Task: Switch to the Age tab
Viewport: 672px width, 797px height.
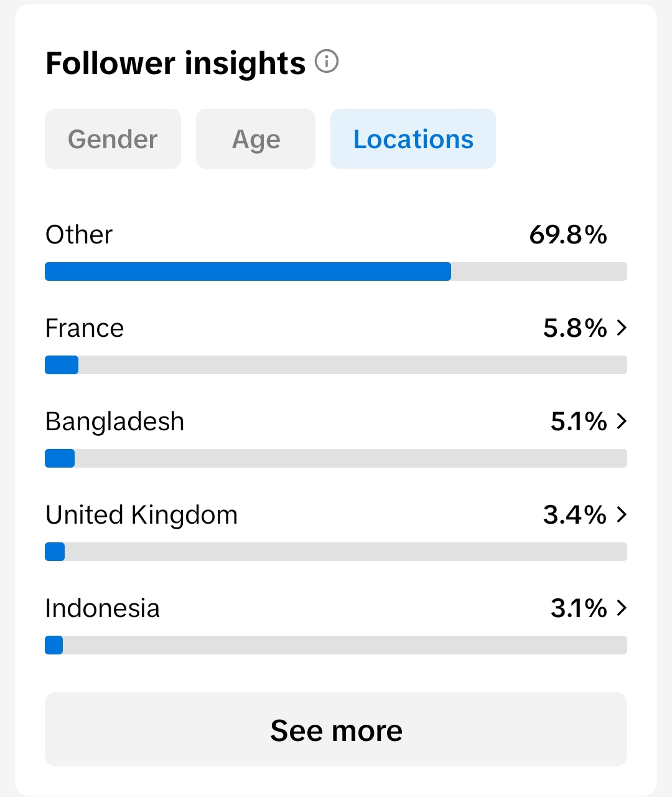Action: tap(256, 139)
